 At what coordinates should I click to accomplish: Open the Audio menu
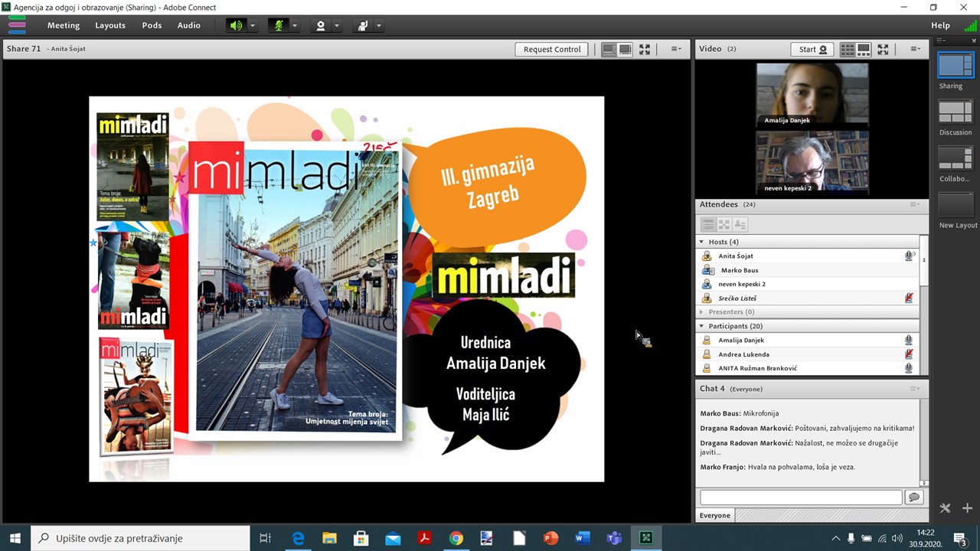coord(189,25)
